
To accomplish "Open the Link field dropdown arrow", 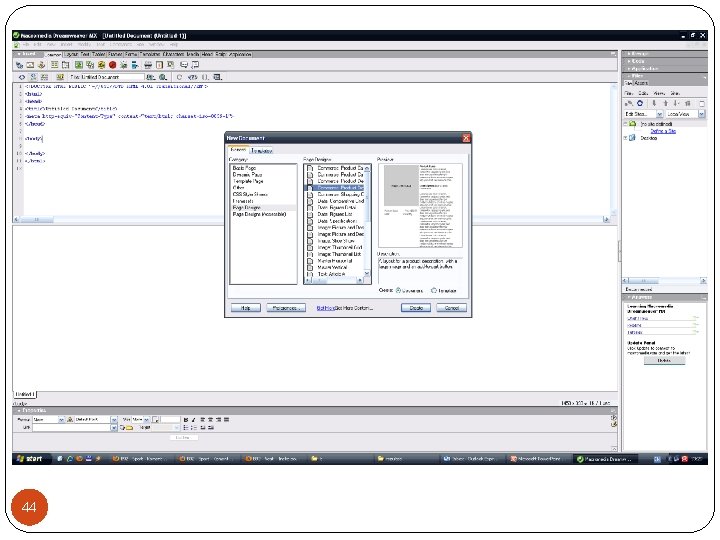I will [x=113, y=428].
